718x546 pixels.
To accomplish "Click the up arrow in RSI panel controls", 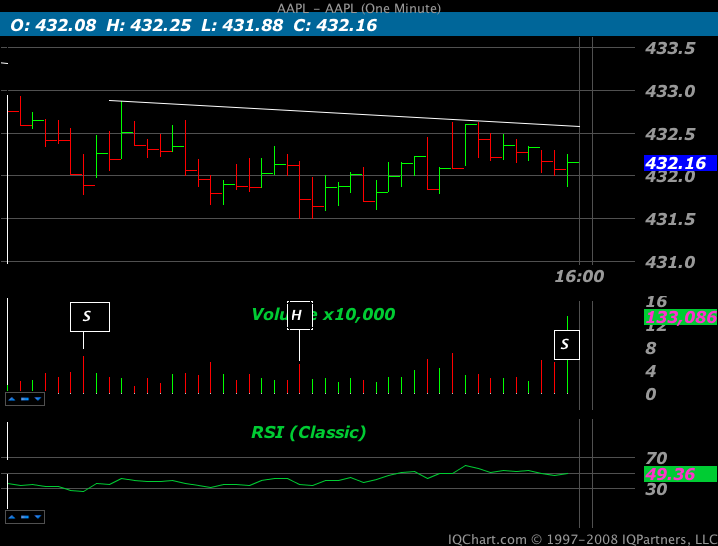I will point(12,517).
